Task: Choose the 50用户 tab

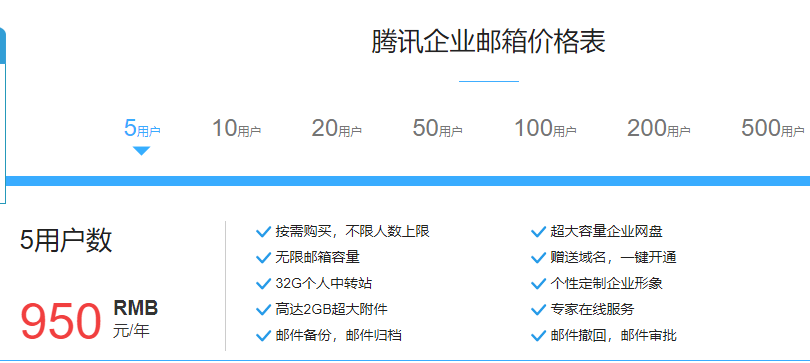Action: pos(437,128)
